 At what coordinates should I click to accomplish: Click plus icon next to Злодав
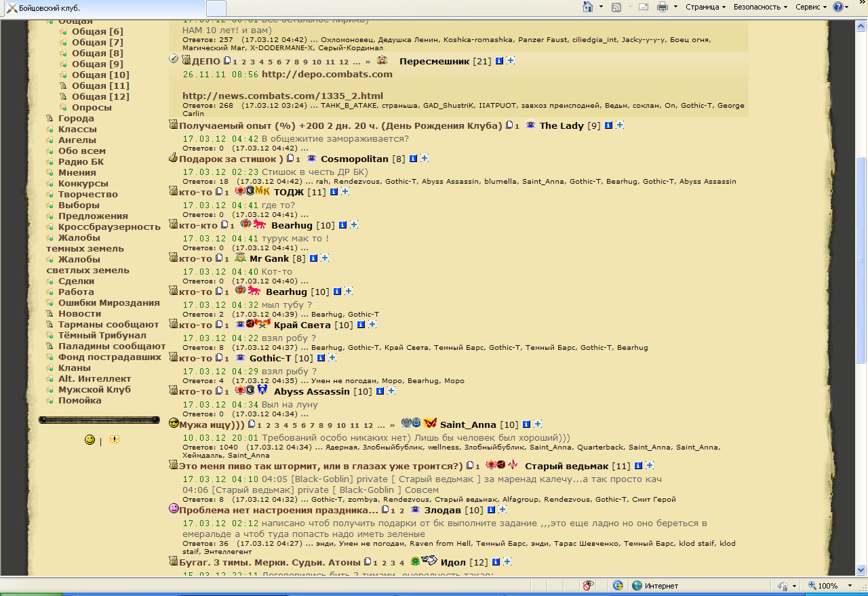pyautogui.click(x=502, y=510)
